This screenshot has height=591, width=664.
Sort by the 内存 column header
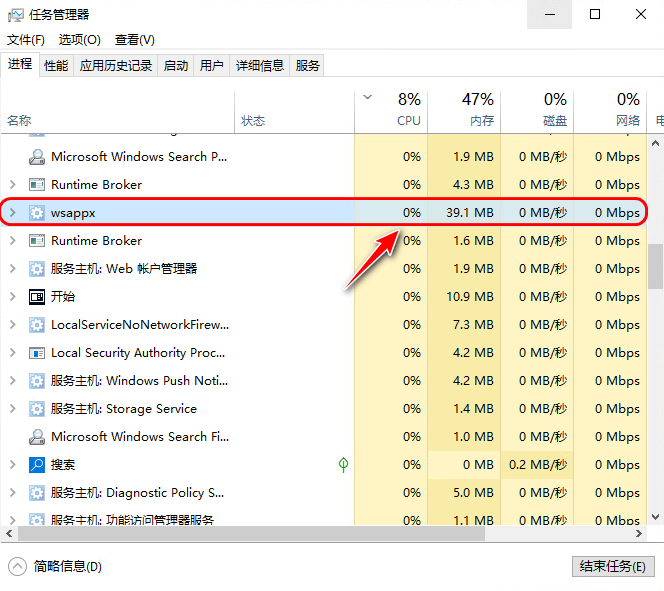click(464, 111)
